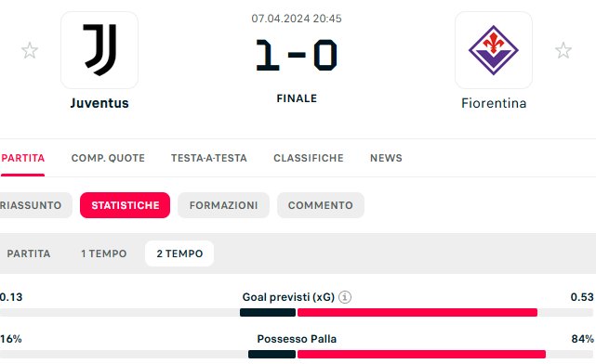Go to the CLASSIFICHE tab
Screen dimensions: 596x364
(309, 158)
